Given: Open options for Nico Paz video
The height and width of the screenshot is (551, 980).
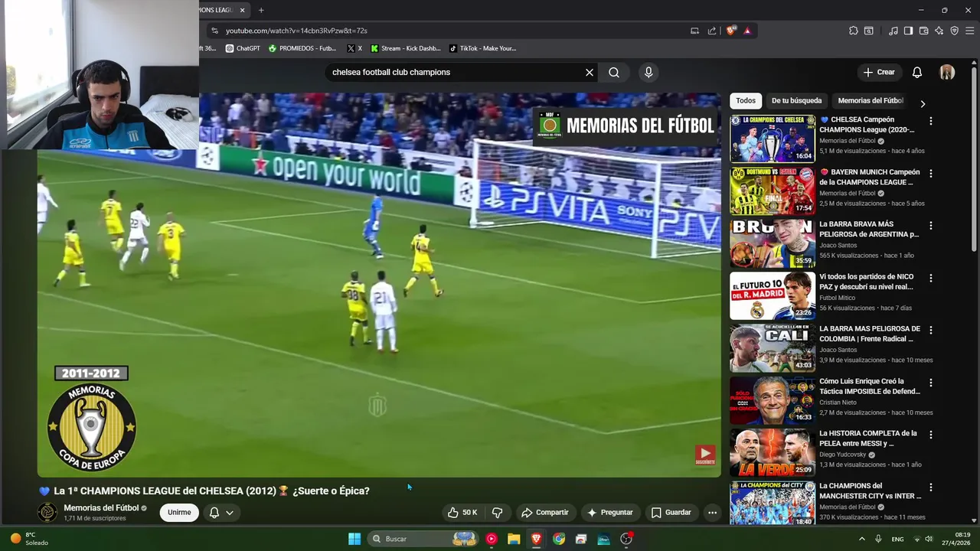Looking at the screenshot, I should [931, 278].
